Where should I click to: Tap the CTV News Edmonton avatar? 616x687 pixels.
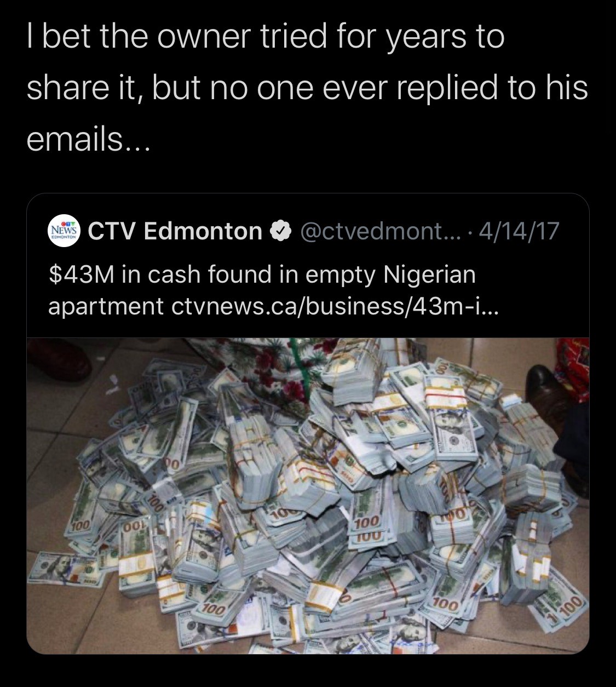(x=65, y=231)
